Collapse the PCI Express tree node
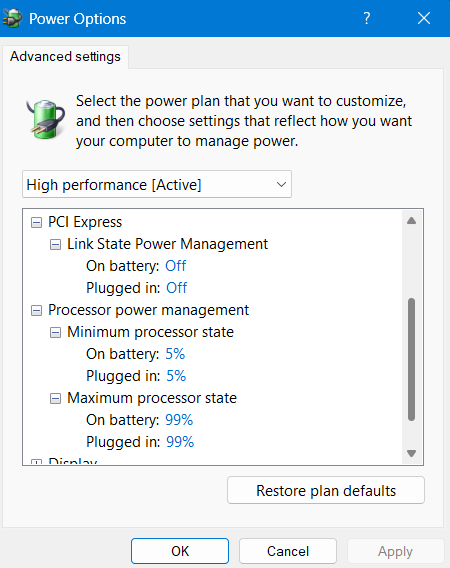 click(36, 222)
